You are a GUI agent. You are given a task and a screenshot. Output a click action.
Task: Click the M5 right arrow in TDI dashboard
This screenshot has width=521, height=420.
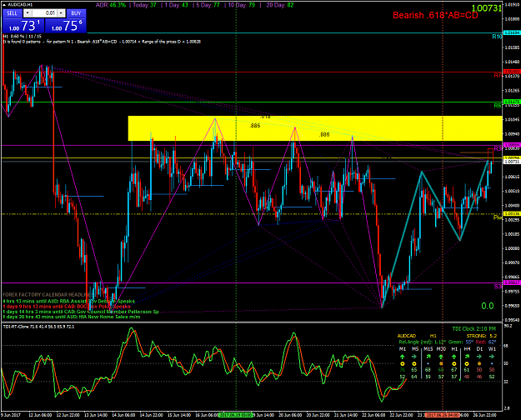414,357
